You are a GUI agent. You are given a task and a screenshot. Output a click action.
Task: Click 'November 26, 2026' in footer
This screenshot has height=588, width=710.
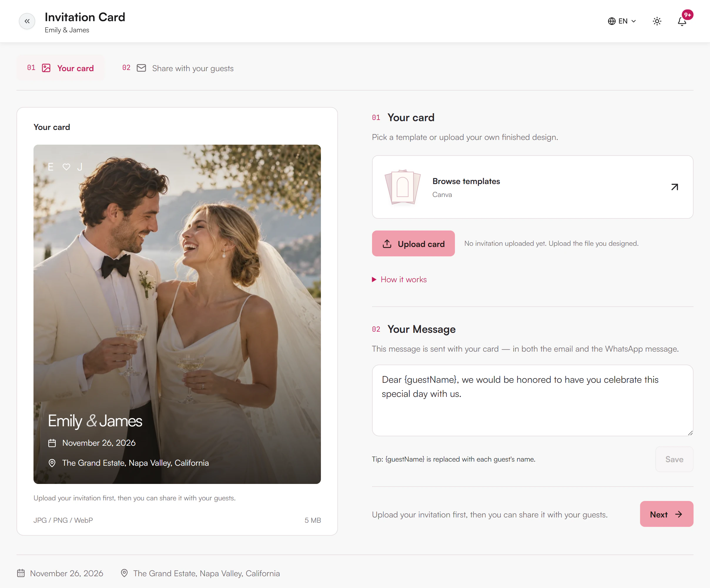tap(67, 573)
